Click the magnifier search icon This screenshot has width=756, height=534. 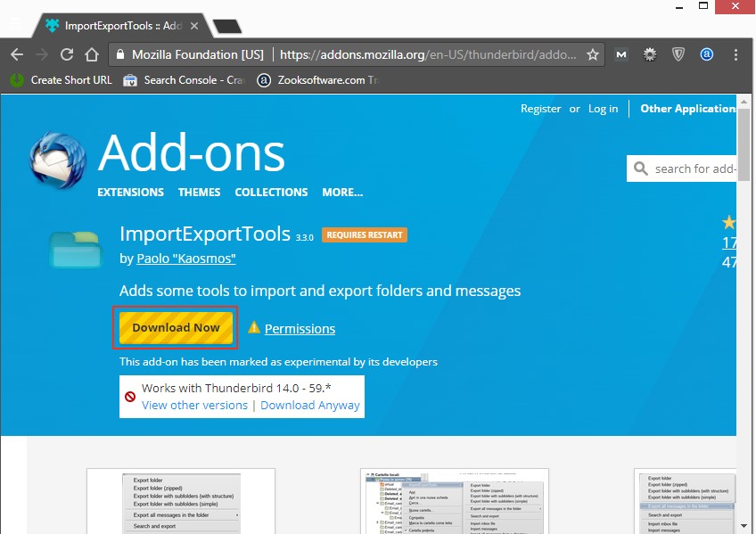[x=641, y=168]
